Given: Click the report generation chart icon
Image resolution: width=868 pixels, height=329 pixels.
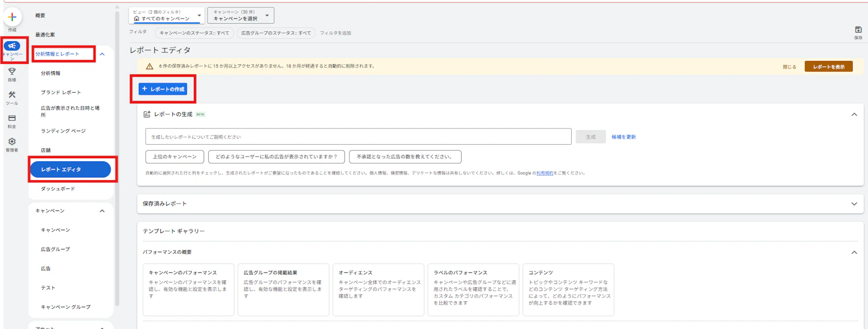Looking at the screenshot, I should (147, 114).
